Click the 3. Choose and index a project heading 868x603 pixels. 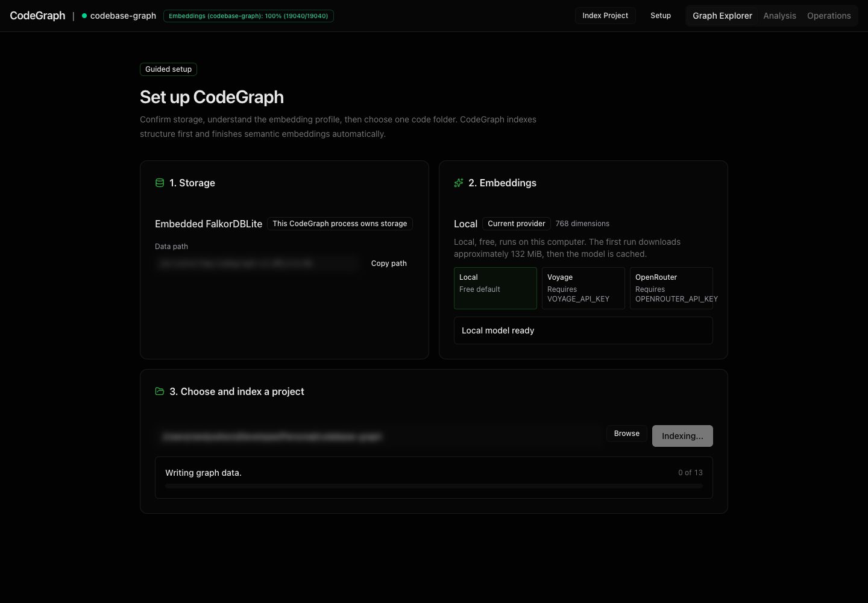[x=237, y=391]
